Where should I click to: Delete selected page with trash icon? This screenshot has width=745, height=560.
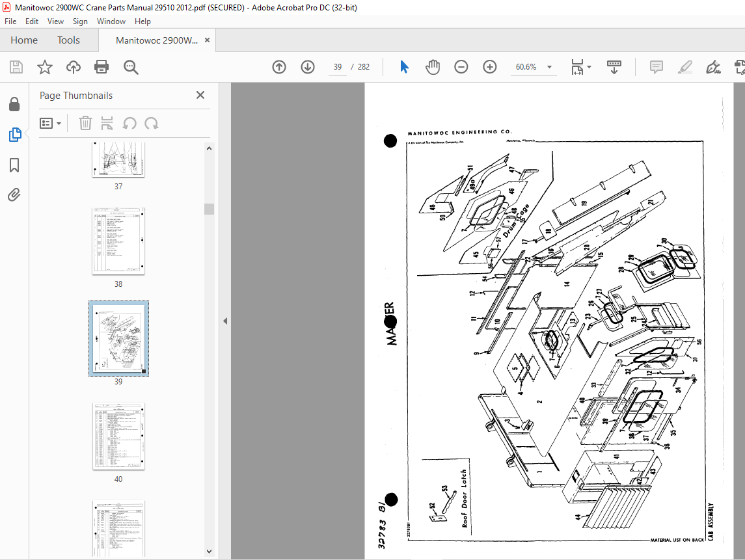85,124
